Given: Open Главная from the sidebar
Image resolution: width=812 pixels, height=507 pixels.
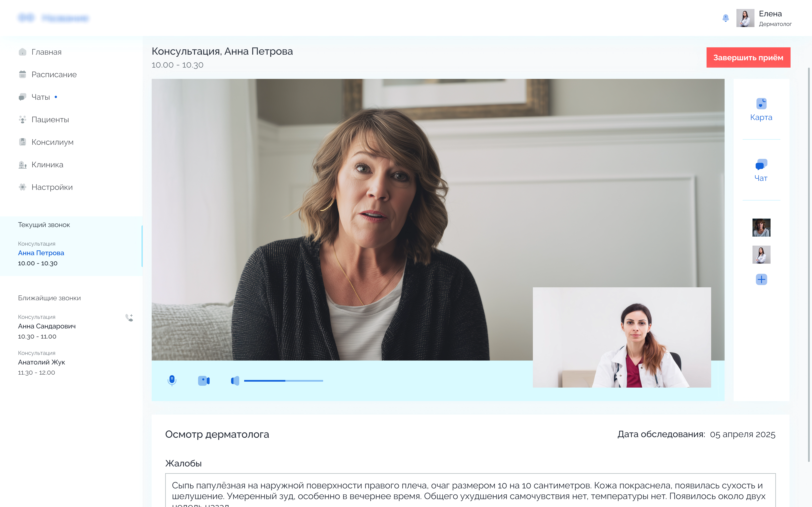Looking at the screenshot, I should [46, 52].
